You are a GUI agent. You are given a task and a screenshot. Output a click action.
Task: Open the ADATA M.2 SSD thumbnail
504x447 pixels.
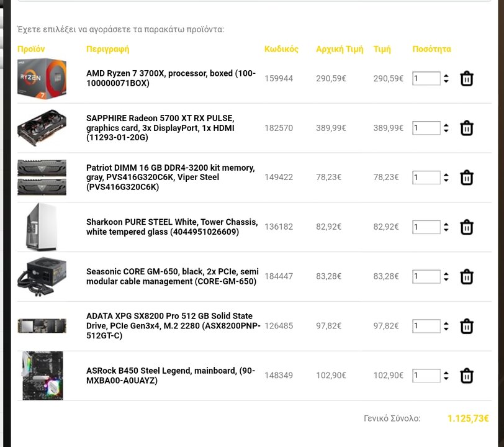[x=42, y=326]
